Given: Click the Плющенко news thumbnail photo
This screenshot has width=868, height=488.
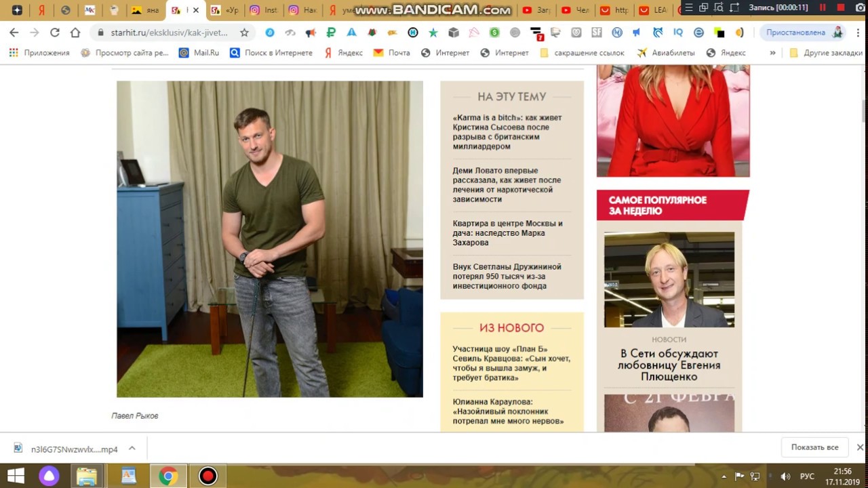Looking at the screenshot, I should coord(669,280).
